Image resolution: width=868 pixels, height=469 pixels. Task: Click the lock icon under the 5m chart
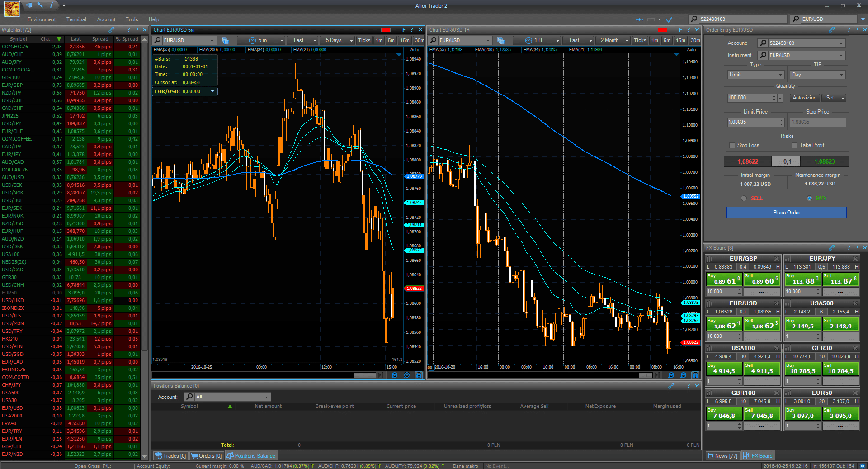coord(419,375)
